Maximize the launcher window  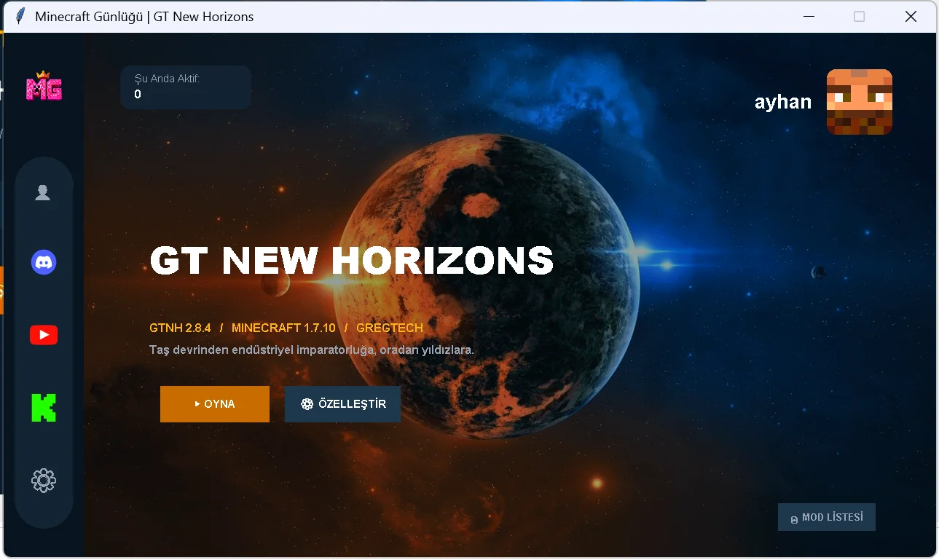pyautogui.click(x=860, y=16)
